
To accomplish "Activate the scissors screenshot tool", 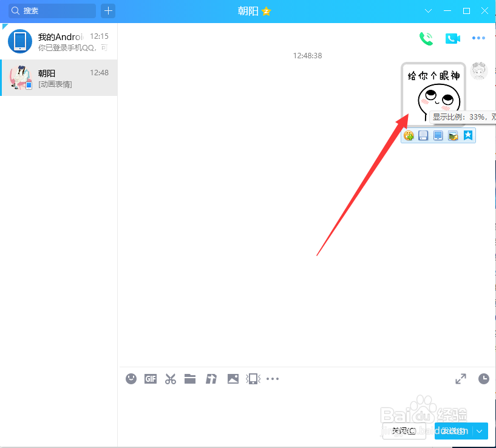I will pyautogui.click(x=170, y=379).
